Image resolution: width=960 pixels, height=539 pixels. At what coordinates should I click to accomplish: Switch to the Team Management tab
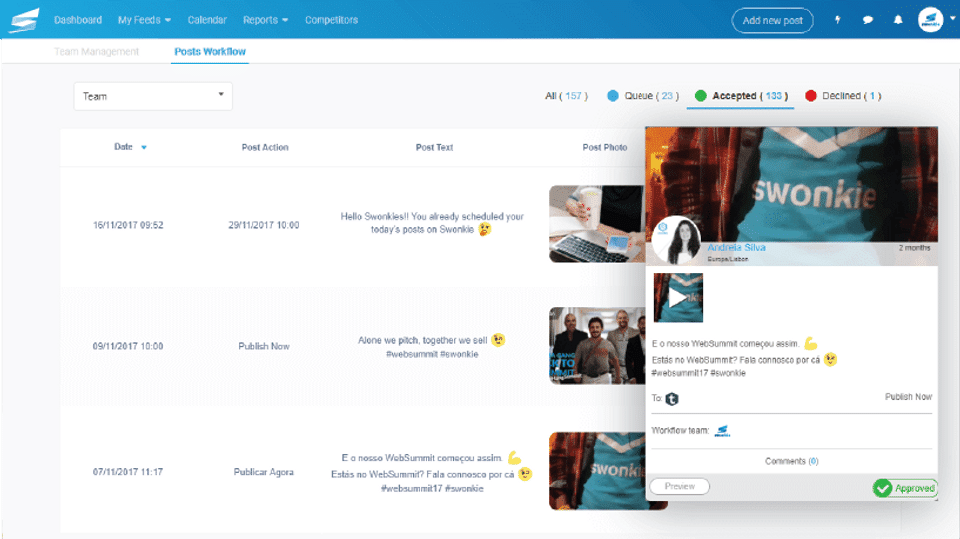coord(96,51)
